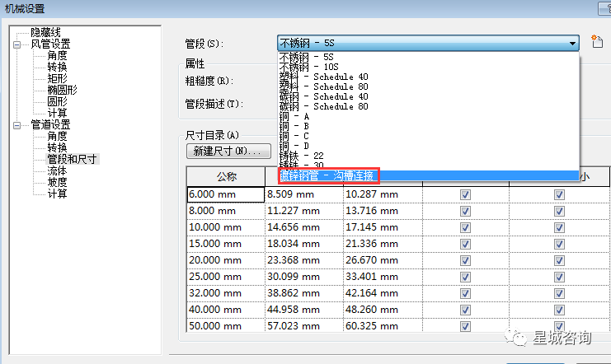Click the new pipe segment icon
Viewport: 611px width, 364px height.
(597, 41)
